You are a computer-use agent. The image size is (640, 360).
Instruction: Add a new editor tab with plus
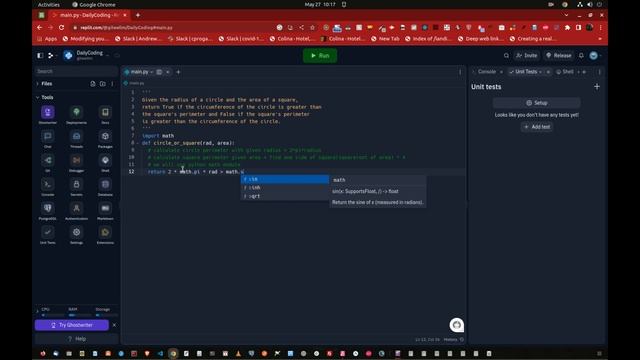click(178, 72)
